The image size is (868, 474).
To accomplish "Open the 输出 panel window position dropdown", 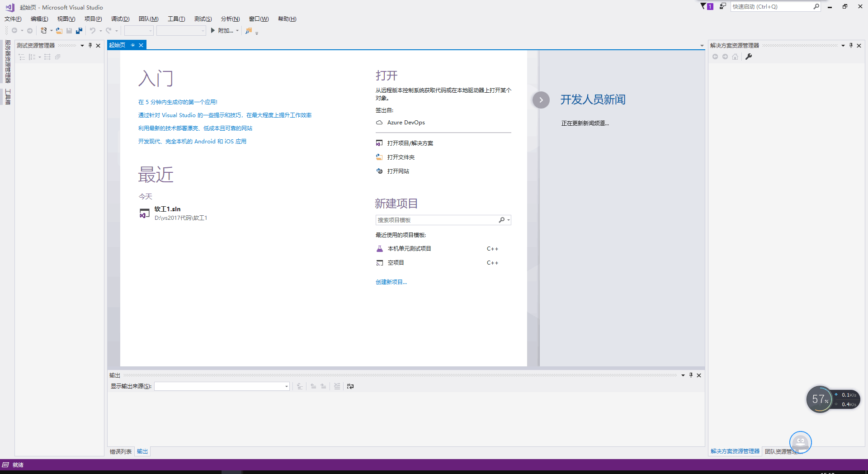I will [683, 375].
